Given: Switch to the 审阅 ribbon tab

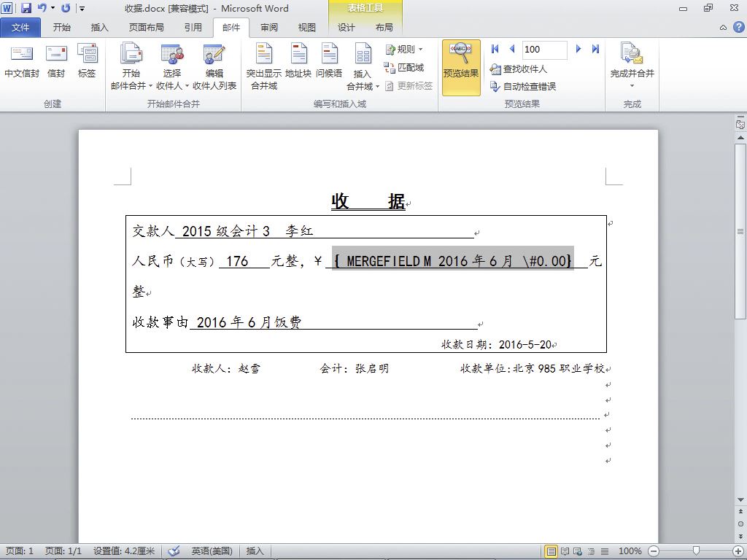Looking at the screenshot, I should (x=269, y=28).
